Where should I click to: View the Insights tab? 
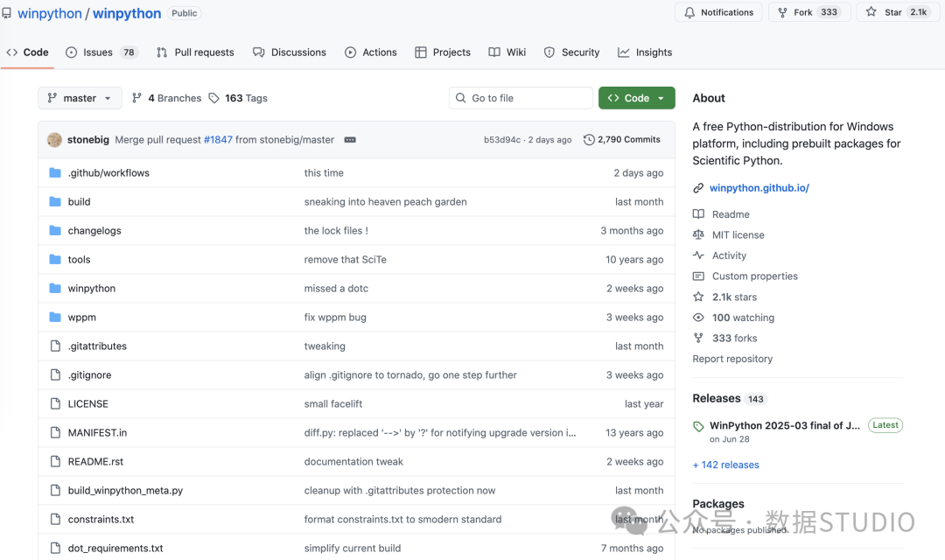645,52
